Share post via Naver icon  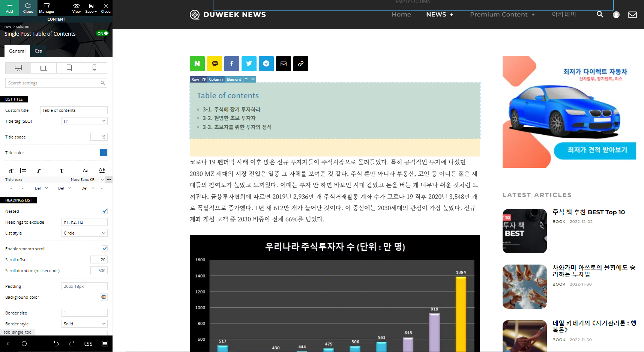197,64
